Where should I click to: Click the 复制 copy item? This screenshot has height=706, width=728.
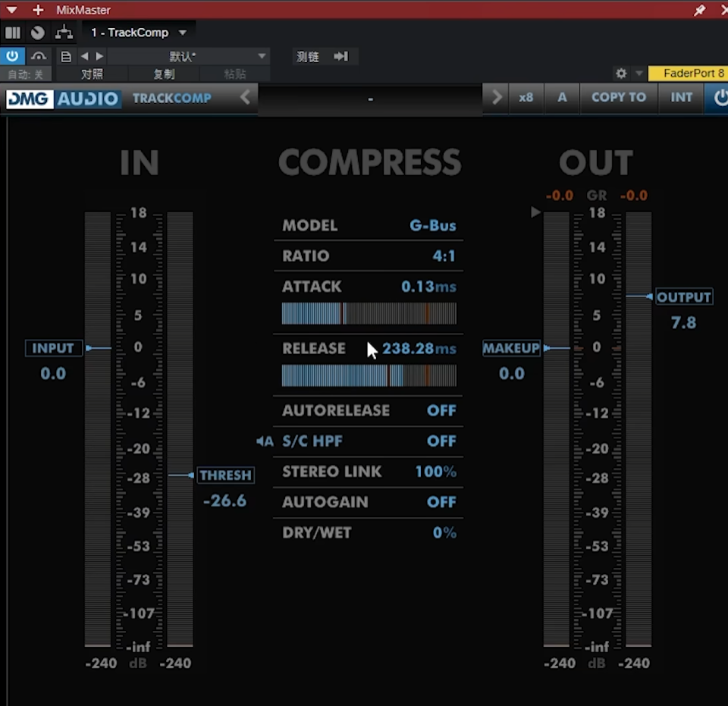point(164,74)
